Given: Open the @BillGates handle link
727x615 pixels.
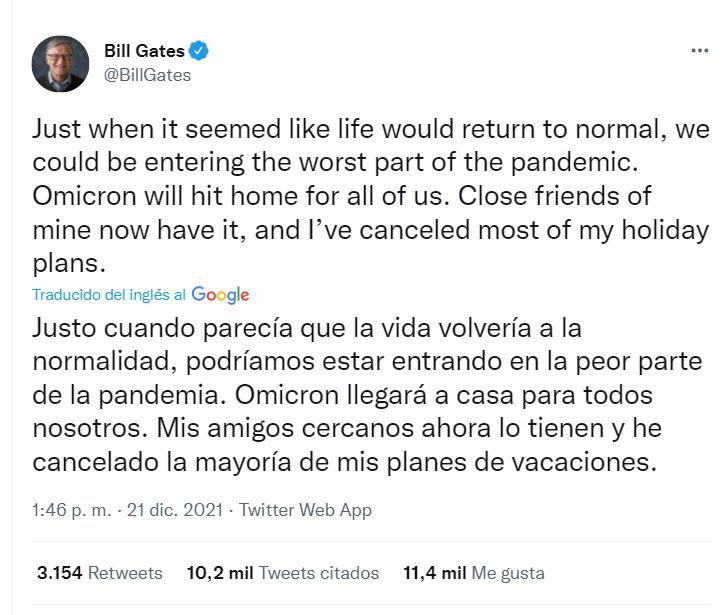Looking at the screenshot, I should (x=147, y=75).
